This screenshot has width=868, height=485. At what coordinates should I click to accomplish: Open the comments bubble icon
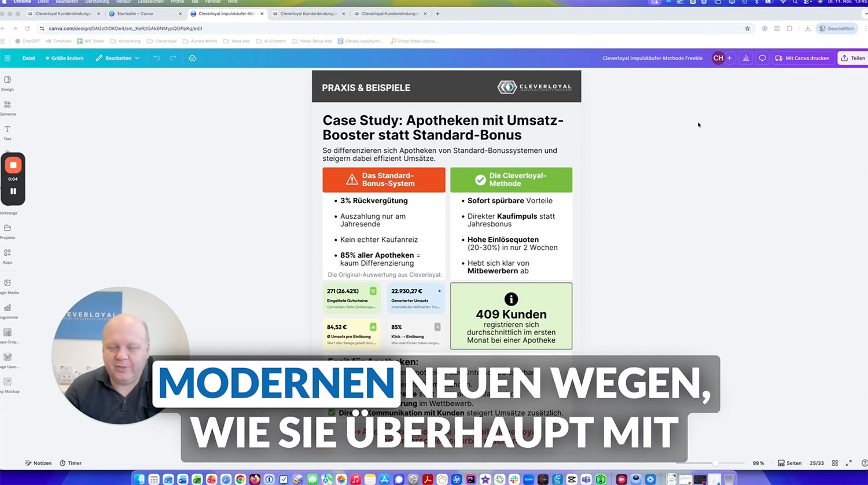pos(763,58)
